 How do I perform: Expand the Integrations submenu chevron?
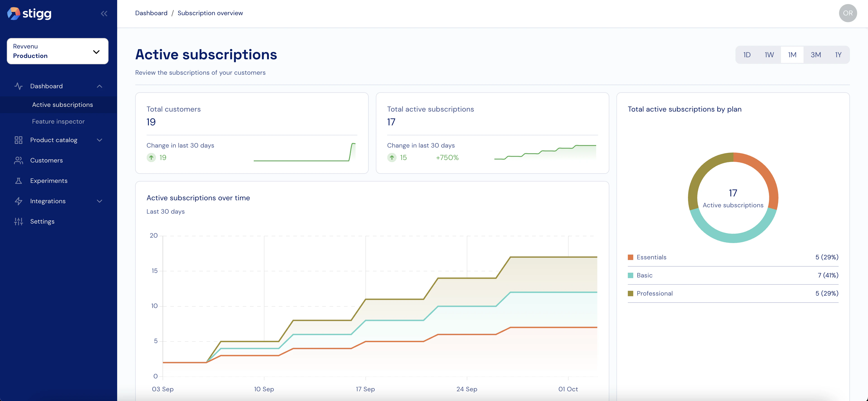(x=100, y=201)
